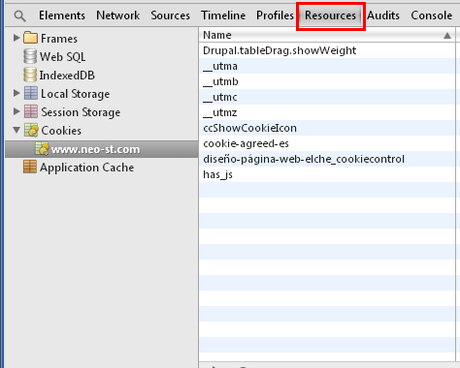Open the Elements tab

pos(62,15)
